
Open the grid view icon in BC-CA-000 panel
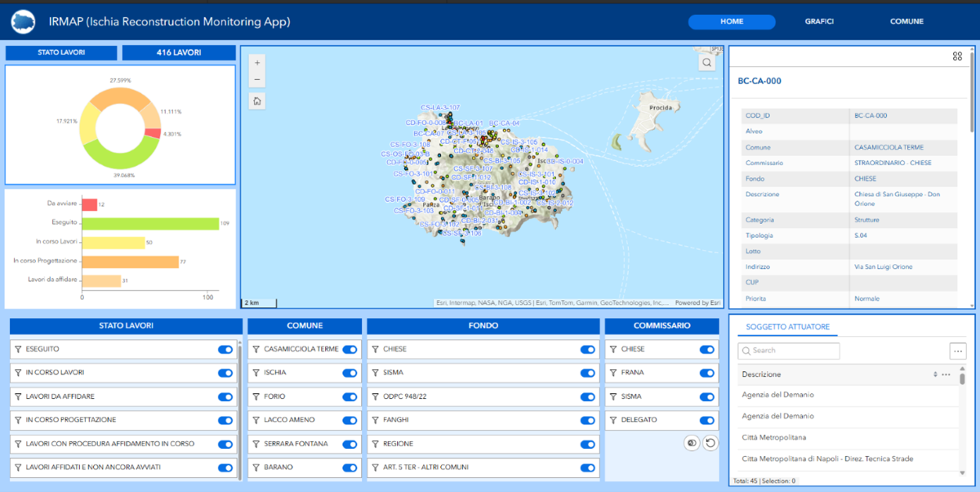957,56
